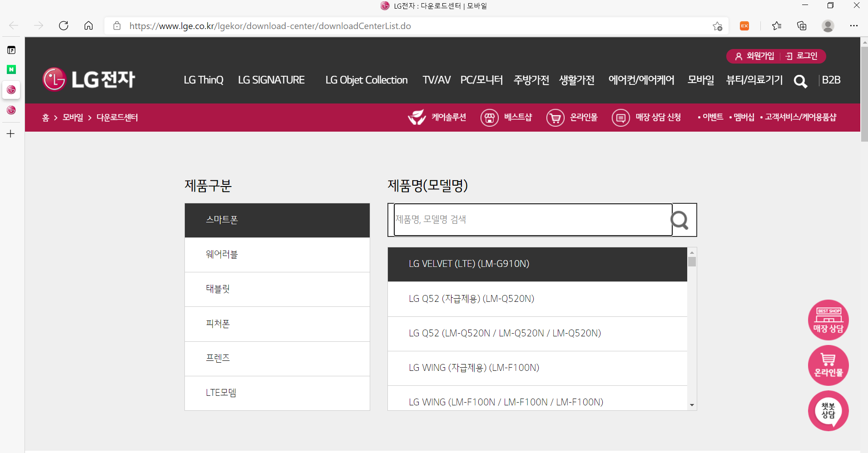
Task: Select 스마트폰 product category
Action: (x=277, y=220)
